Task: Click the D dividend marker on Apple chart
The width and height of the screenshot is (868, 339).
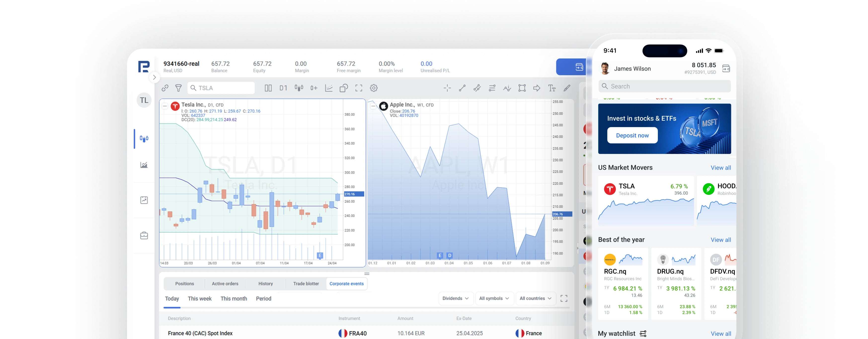Action: coord(449,255)
